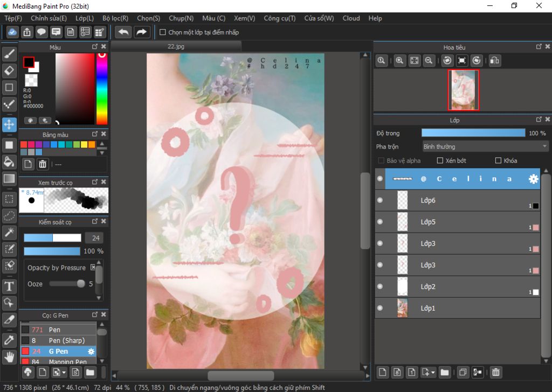Open the Pha trộn blend mode dropdown
Screen dimensions: 552x392
point(485,146)
